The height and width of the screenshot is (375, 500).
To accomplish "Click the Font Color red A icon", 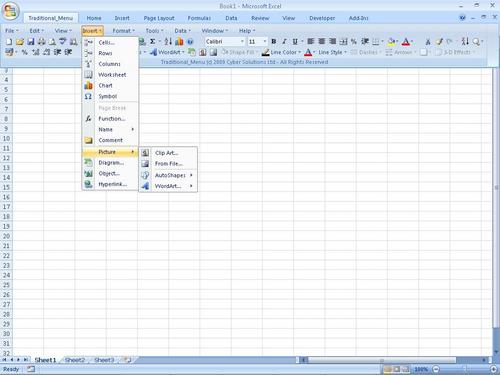I will 406,42.
